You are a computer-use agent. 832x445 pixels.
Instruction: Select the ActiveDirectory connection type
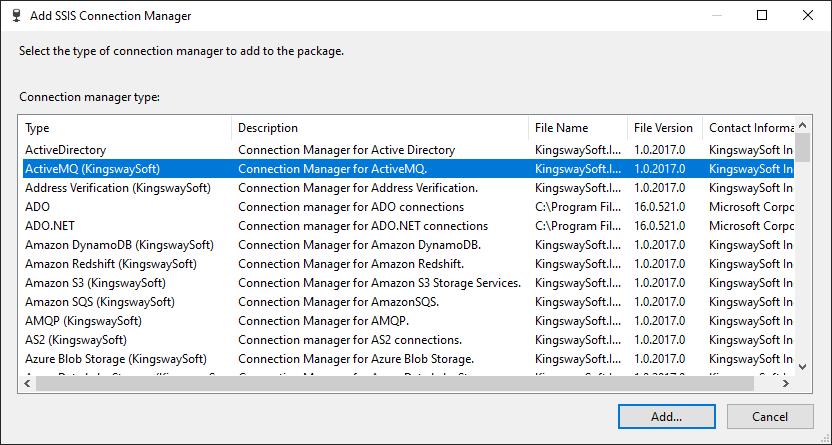coord(65,150)
